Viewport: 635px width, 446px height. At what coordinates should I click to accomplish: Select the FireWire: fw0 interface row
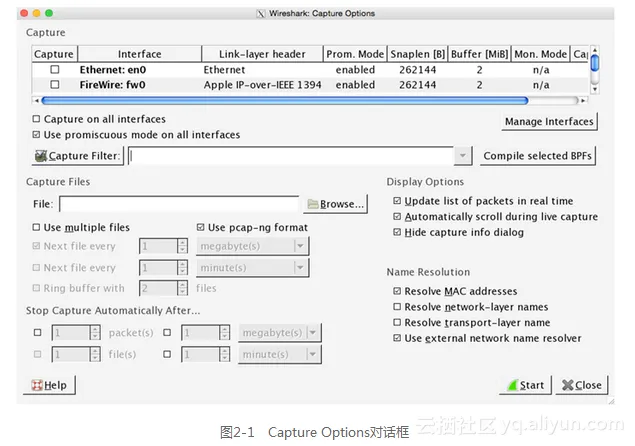(x=310, y=85)
